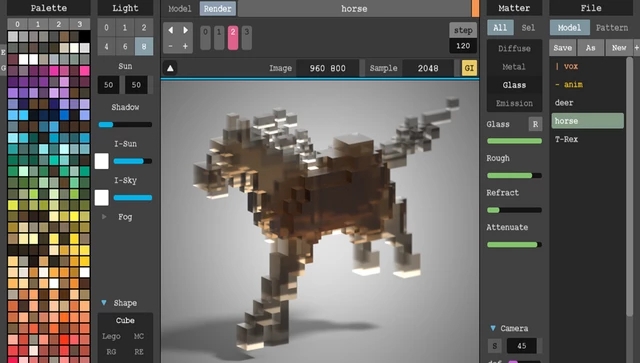Image resolution: width=640 pixels, height=363 pixels.
Task: Choose light preset 2
Action: [x=144, y=28]
